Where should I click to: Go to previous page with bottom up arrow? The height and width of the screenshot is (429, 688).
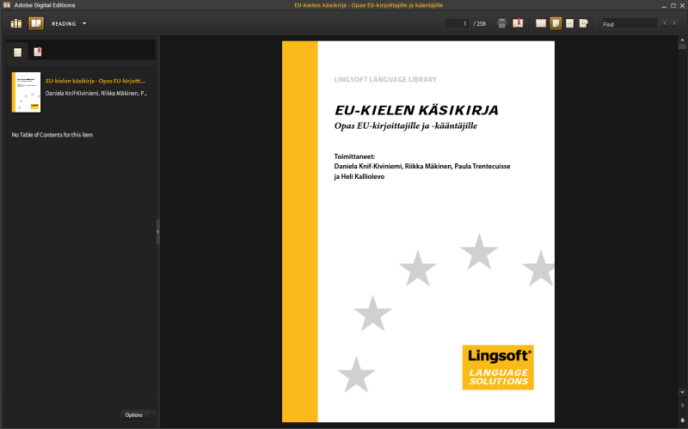point(682,405)
